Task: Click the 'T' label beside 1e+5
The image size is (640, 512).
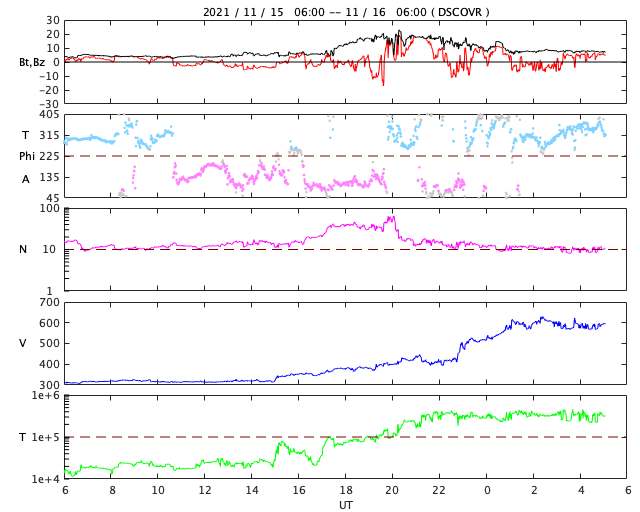Action: [22, 437]
